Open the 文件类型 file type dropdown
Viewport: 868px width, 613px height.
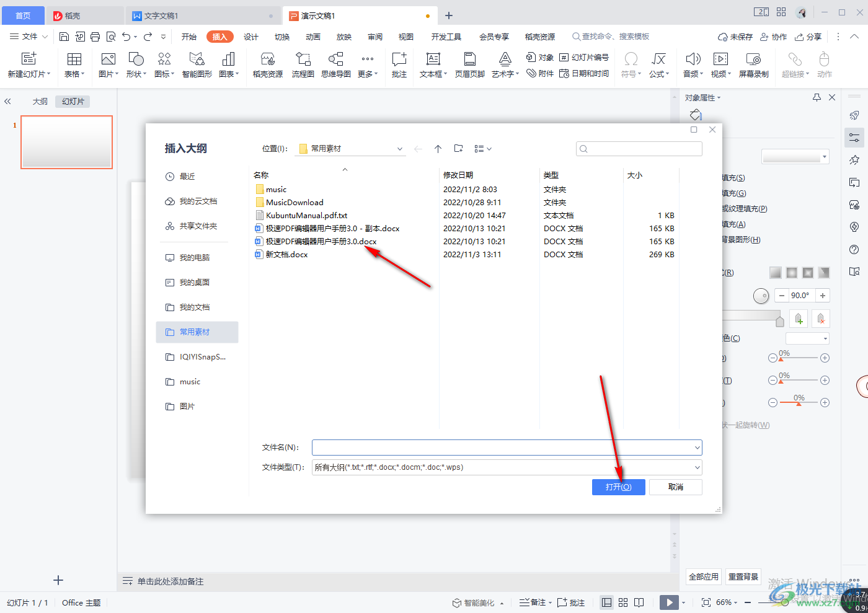pyautogui.click(x=697, y=467)
